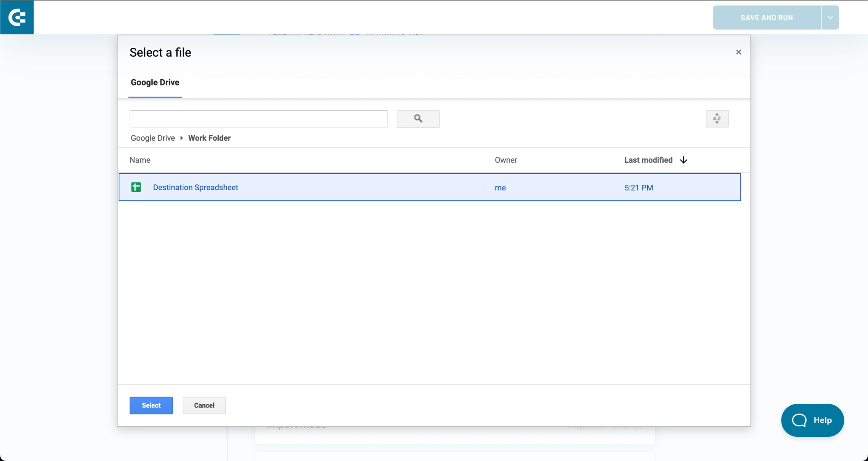Screen dimensions: 868x461
Task: Select the Destination Spreadsheet row
Action: pos(381,187)
